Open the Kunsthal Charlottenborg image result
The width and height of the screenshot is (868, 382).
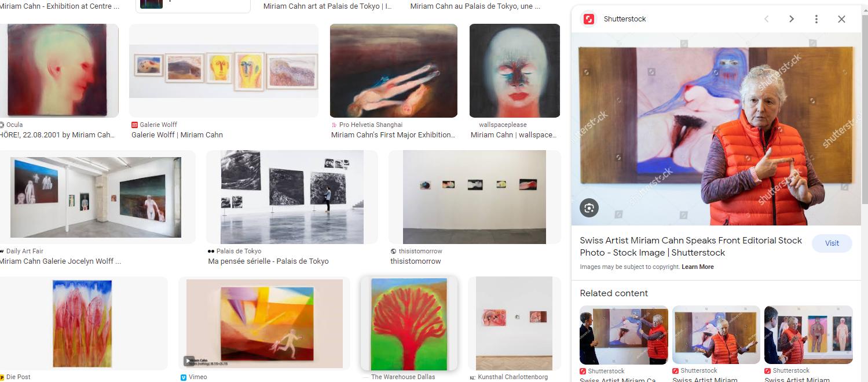[514, 323]
